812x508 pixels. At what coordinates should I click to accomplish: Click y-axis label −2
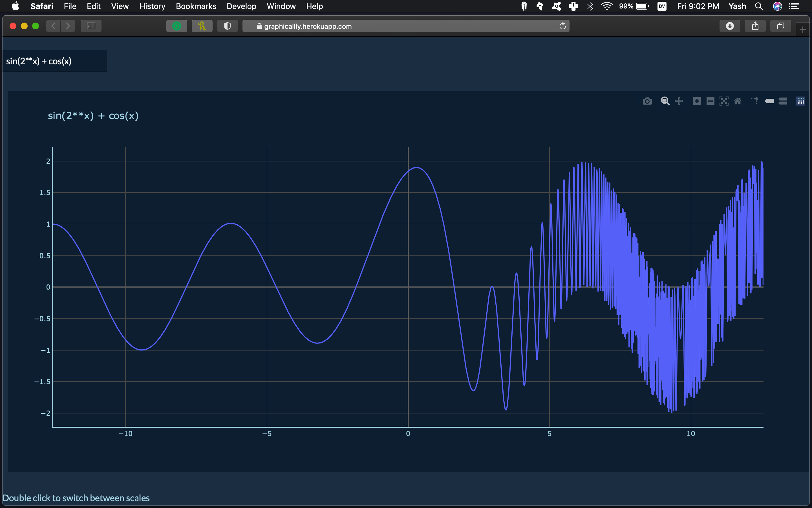pos(46,413)
